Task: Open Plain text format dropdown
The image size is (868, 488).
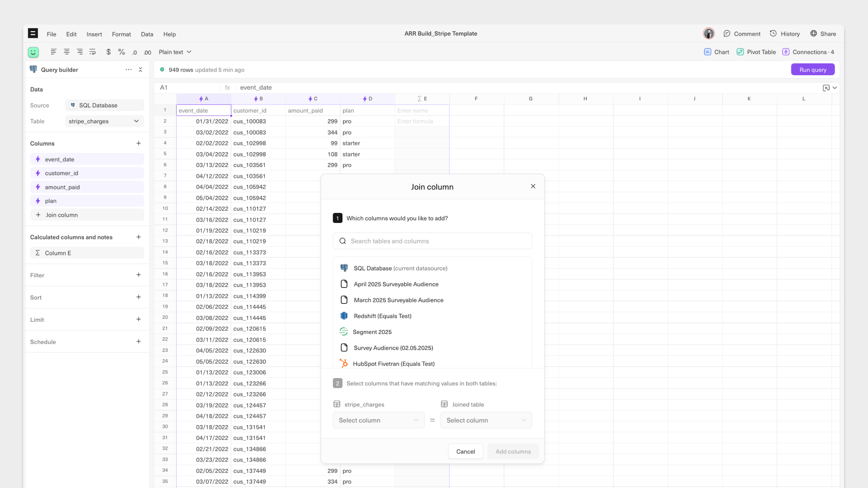Action: (175, 52)
